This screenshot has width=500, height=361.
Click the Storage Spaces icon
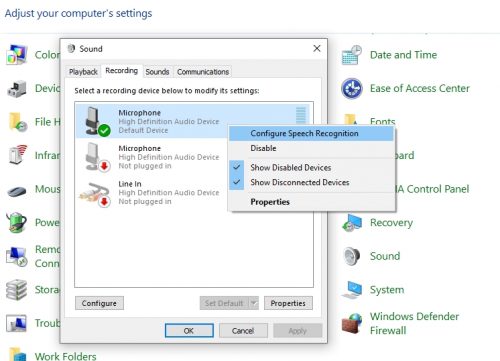[16, 290]
